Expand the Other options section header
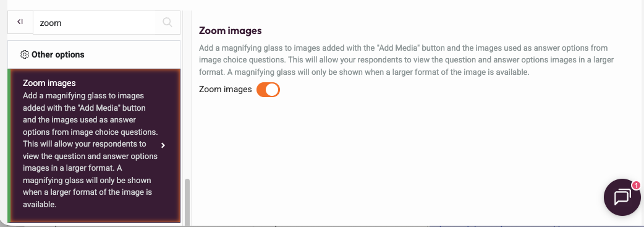The height and width of the screenshot is (227, 644). [x=94, y=54]
